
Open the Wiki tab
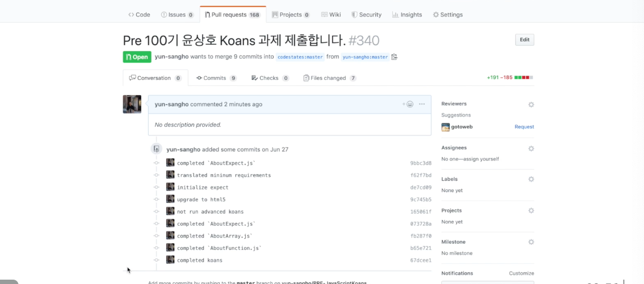pos(331,14)
